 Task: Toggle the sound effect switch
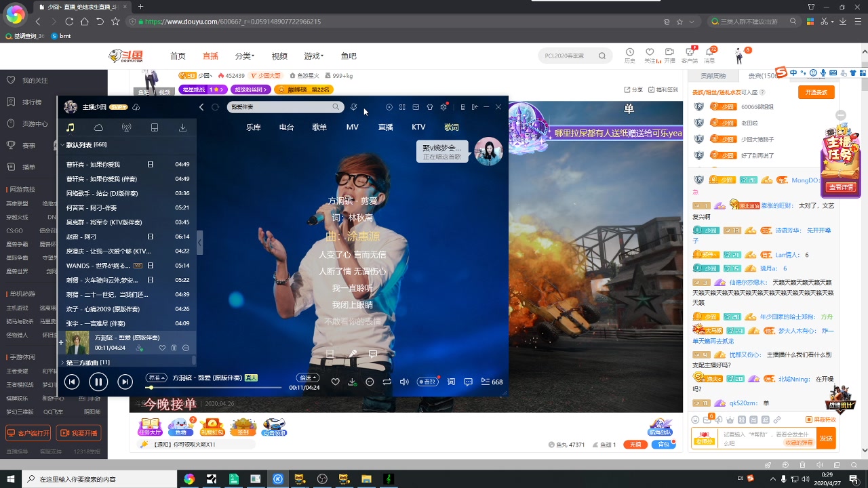pyautogui.click(x=428, y=382)
